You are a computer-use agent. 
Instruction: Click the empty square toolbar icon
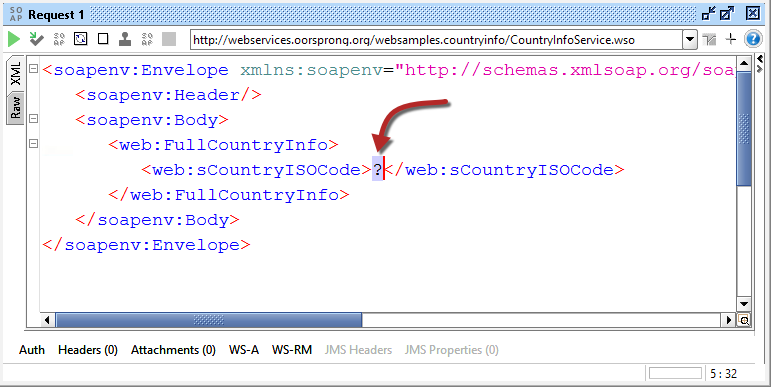pos(103,39)
